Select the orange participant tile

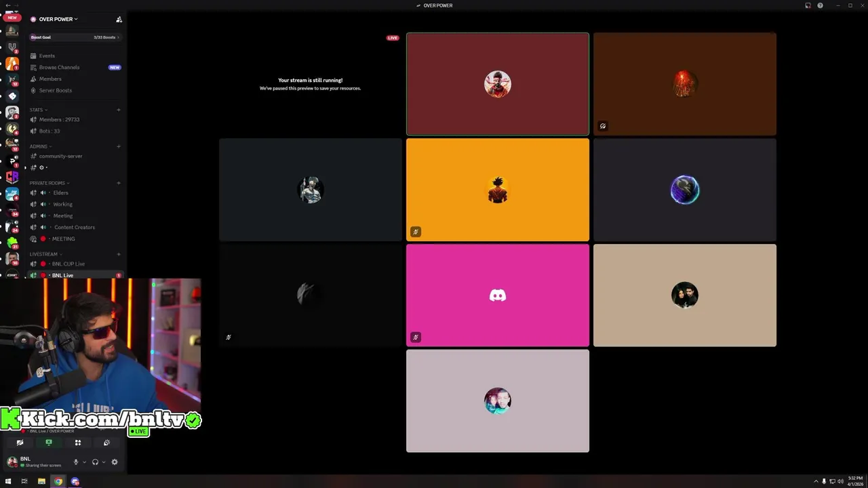click(x=498, y=190)
